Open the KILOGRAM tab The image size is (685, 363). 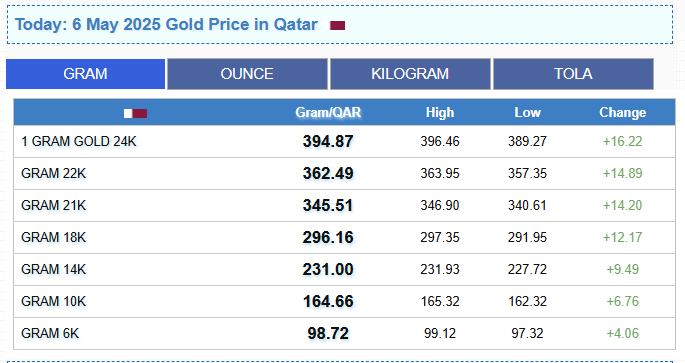click(x=410, y=74)
